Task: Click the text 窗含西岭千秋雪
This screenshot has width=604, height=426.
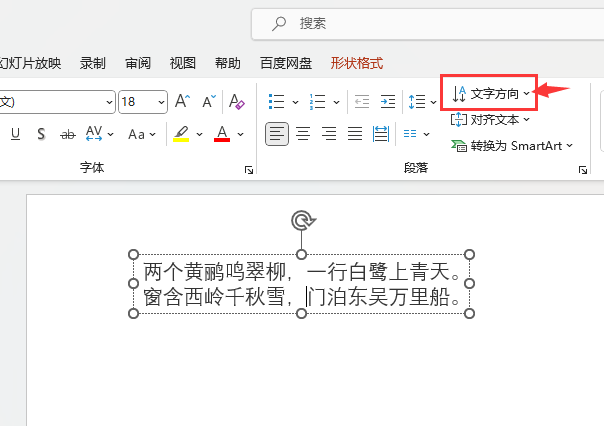Action: 214,297
